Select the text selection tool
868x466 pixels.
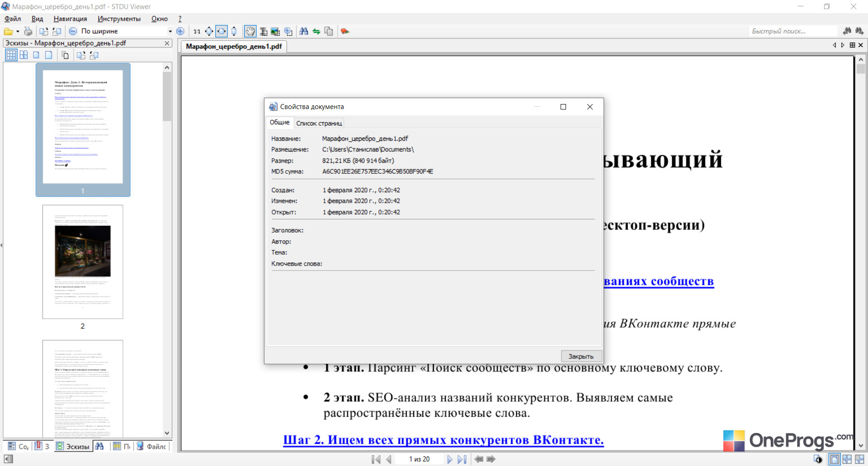click(x=263, y=31)
